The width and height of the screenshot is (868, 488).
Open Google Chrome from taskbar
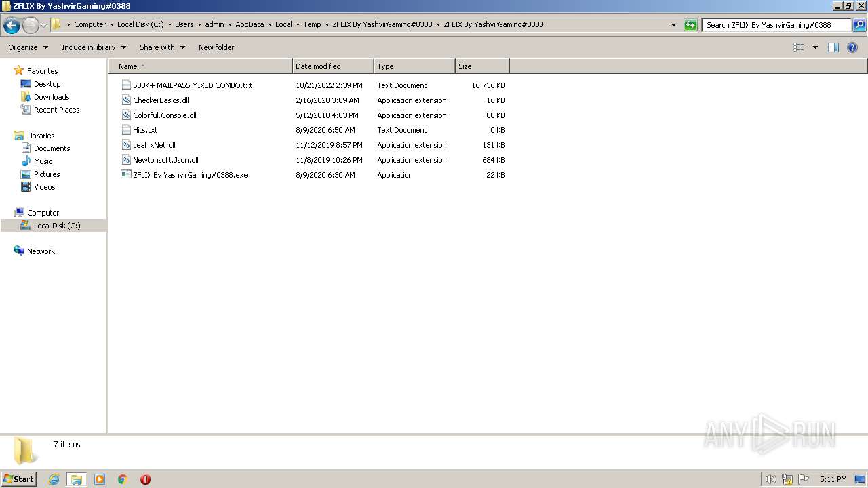click(123, 479)
